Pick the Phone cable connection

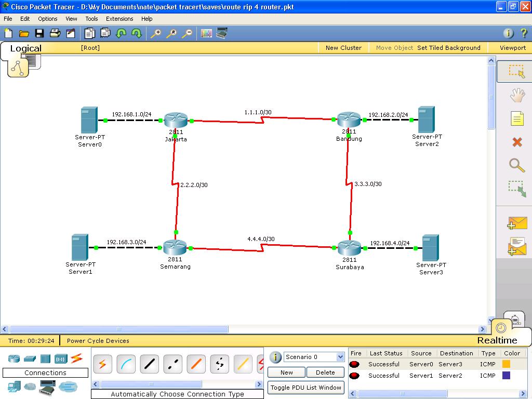[x=220, y=364]
